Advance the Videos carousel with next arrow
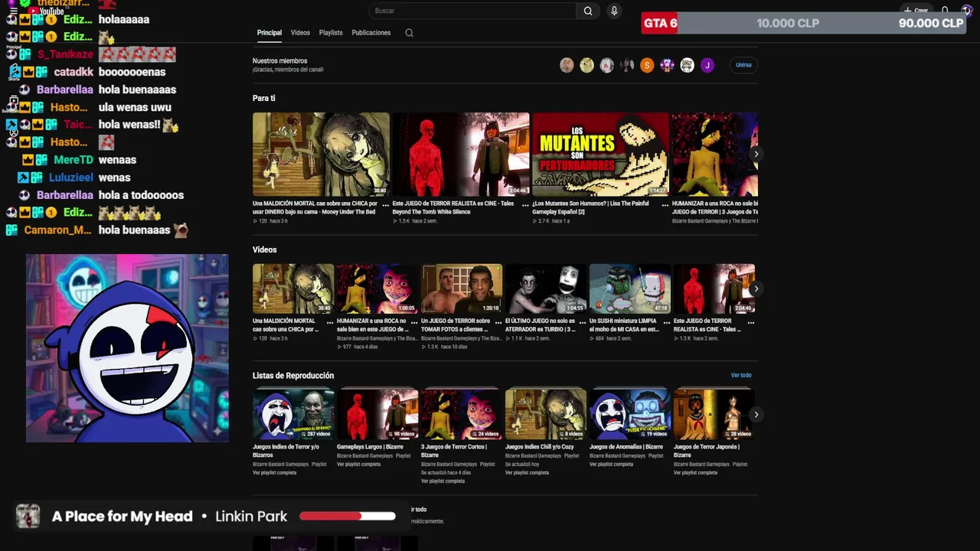 coord(756,289)
